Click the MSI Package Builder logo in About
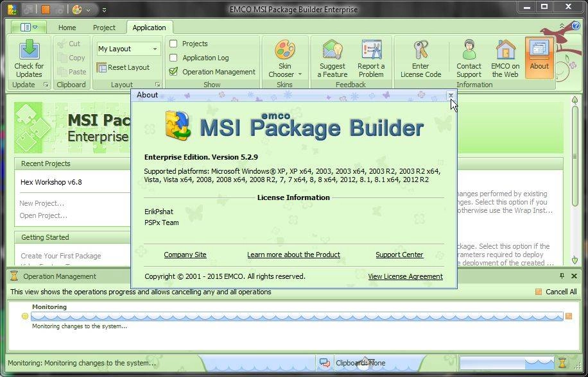 [x=295, y=126]
